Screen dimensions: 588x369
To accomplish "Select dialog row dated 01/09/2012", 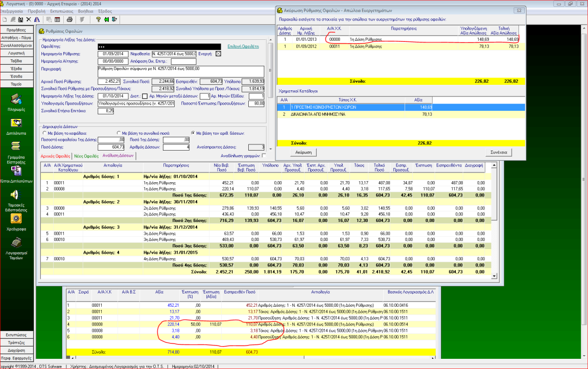I will click(398, 46).
